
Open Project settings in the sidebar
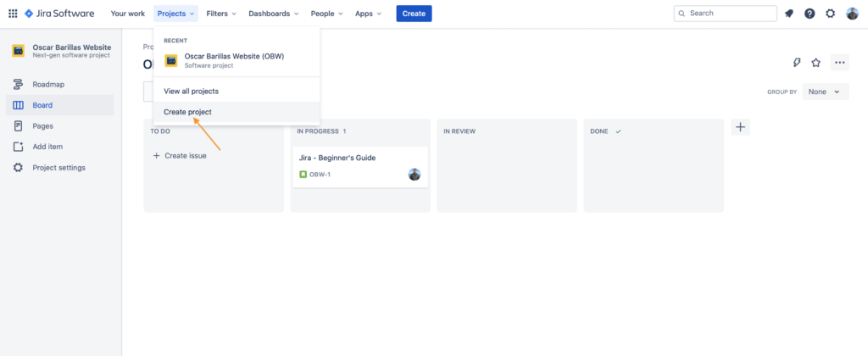pyautogui.click(x=60, y=168)
